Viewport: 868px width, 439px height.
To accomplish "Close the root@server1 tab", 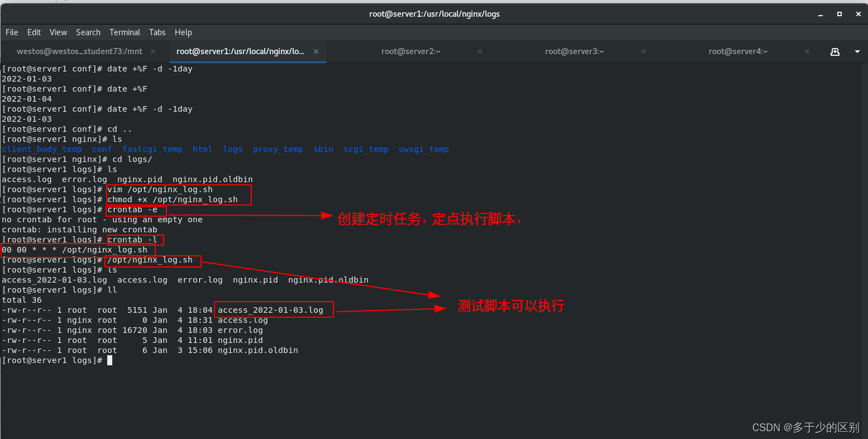I will (316, 51).
